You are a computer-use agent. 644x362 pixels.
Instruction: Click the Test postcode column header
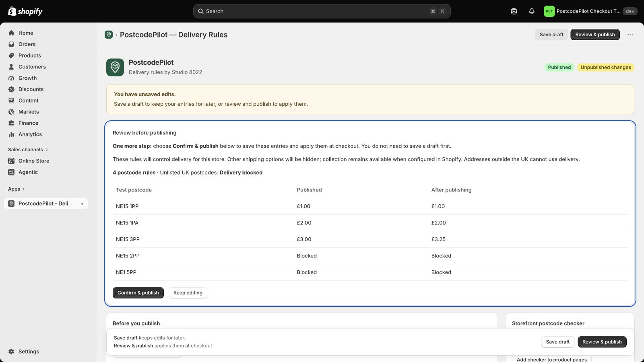[x=134, y=190]
